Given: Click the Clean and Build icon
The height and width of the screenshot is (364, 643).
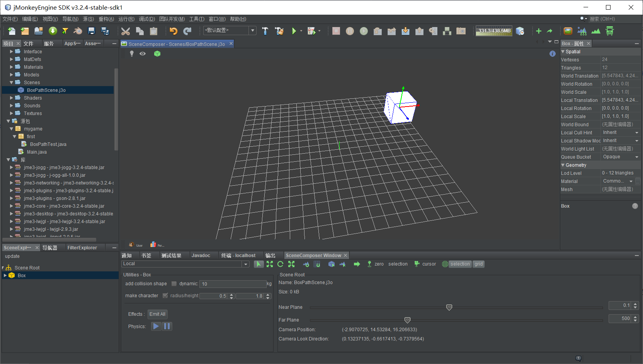Looking at the screenshot, I should point(279,31).
